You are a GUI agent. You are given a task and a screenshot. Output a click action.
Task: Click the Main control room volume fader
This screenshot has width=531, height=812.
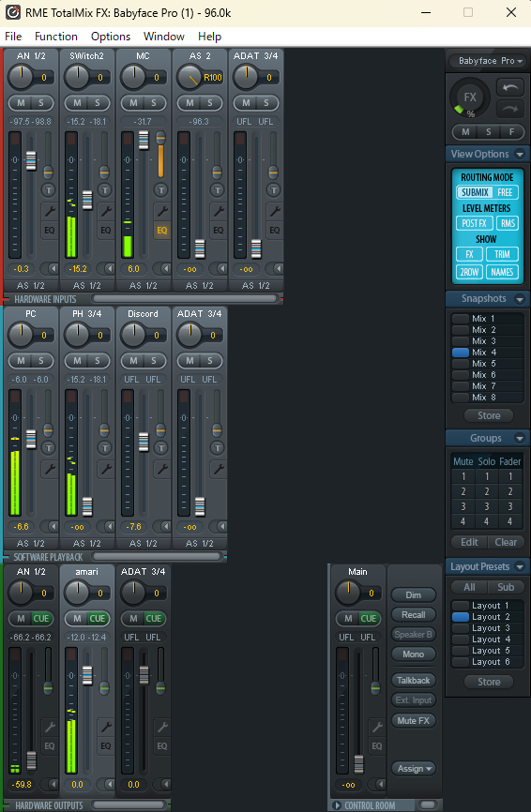[x=358, y=764]
